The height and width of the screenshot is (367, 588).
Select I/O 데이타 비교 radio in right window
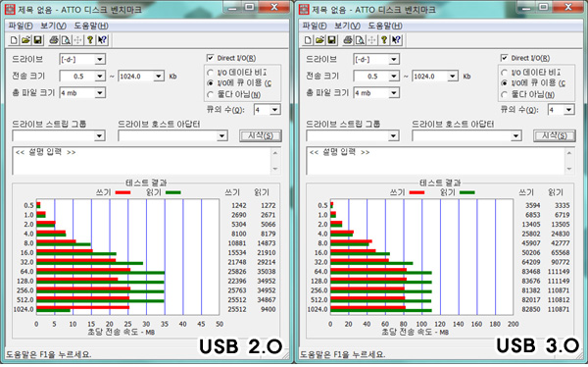click(x=505, y=73)
